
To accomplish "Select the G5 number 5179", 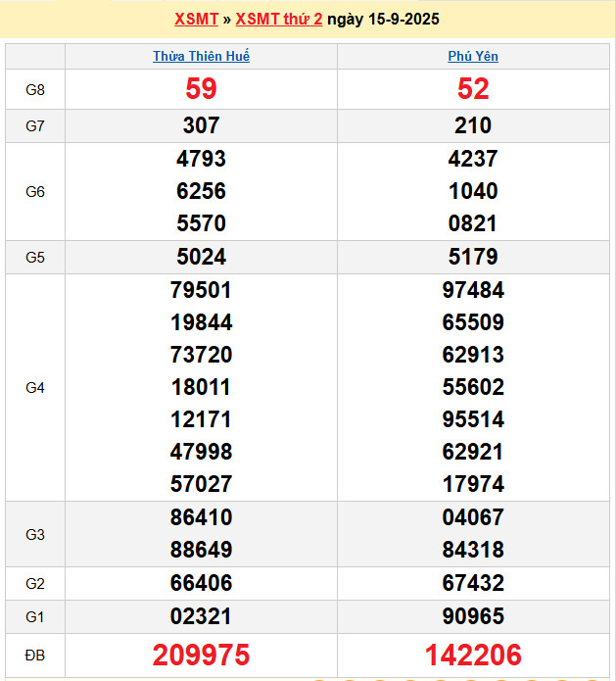I will click(x=473, y=257).
